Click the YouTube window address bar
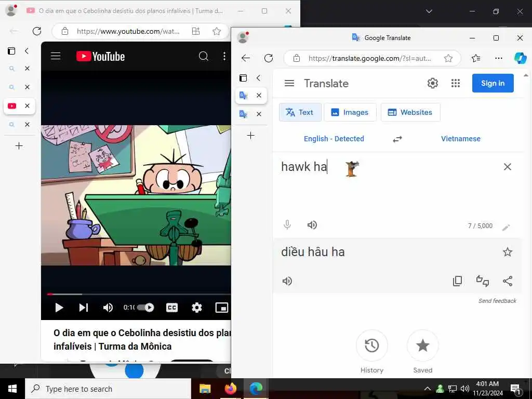The width and height of the screenshot is (532, 399). 128,31
